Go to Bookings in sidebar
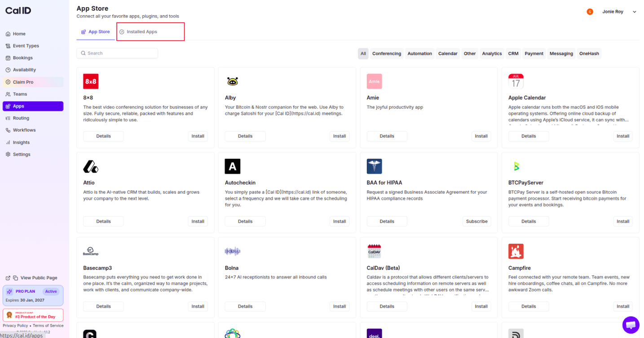 coord(33,58)
